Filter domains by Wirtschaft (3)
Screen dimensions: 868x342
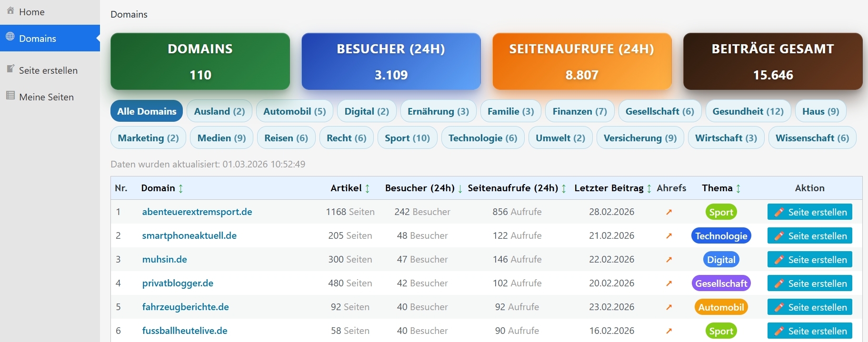pyautogui.click(x=726, y=138)
